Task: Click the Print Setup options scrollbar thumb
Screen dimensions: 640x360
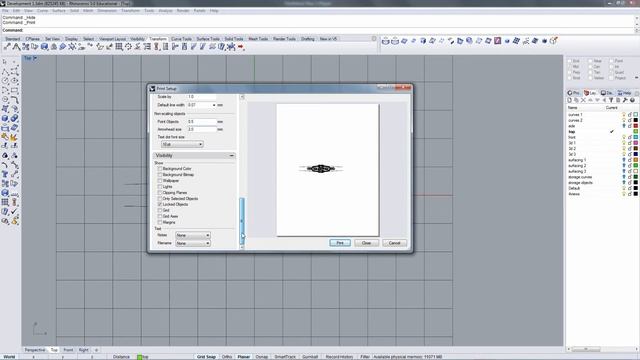Action: click(242, 220)
